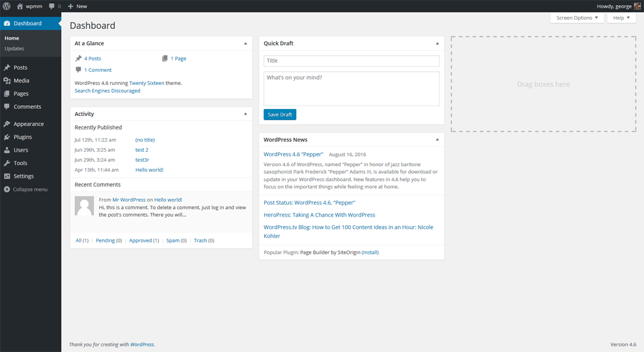
Task: Click the Posts pushpin icon in sidebar
Action: 7,67
